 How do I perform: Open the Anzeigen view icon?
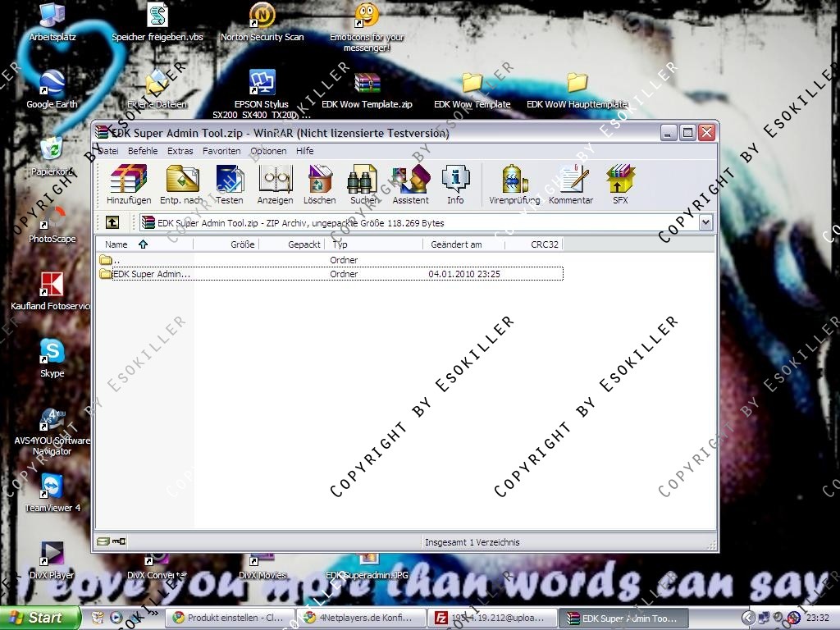(x=275, y=184)
